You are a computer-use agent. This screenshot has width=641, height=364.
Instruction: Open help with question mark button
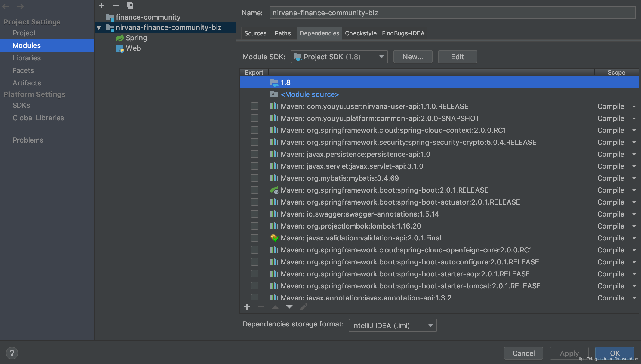[12, 353]
